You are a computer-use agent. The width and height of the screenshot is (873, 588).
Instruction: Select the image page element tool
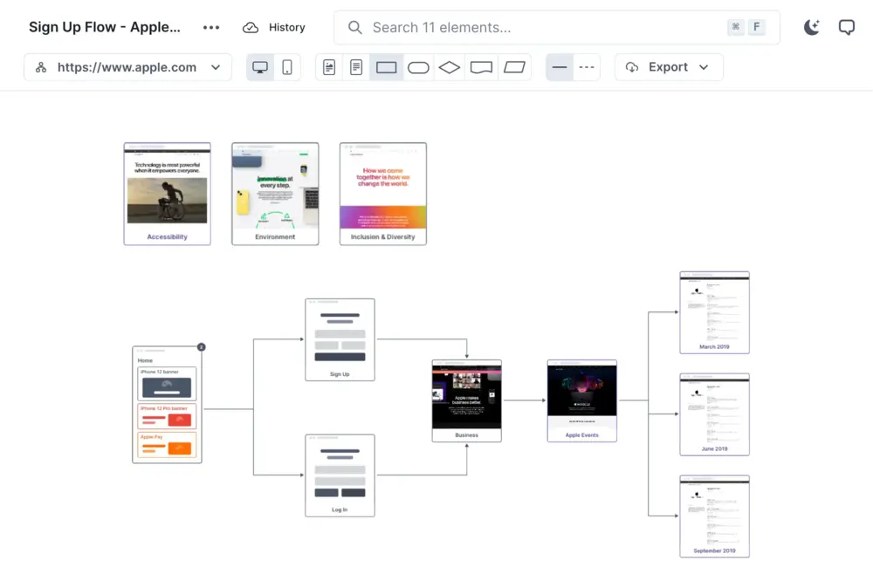(328, 66)
